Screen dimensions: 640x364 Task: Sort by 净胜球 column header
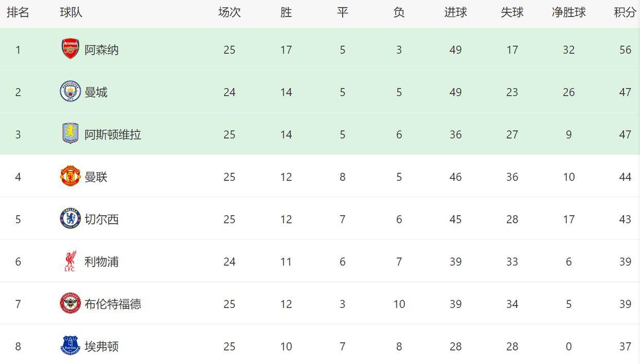pos(568,13)
